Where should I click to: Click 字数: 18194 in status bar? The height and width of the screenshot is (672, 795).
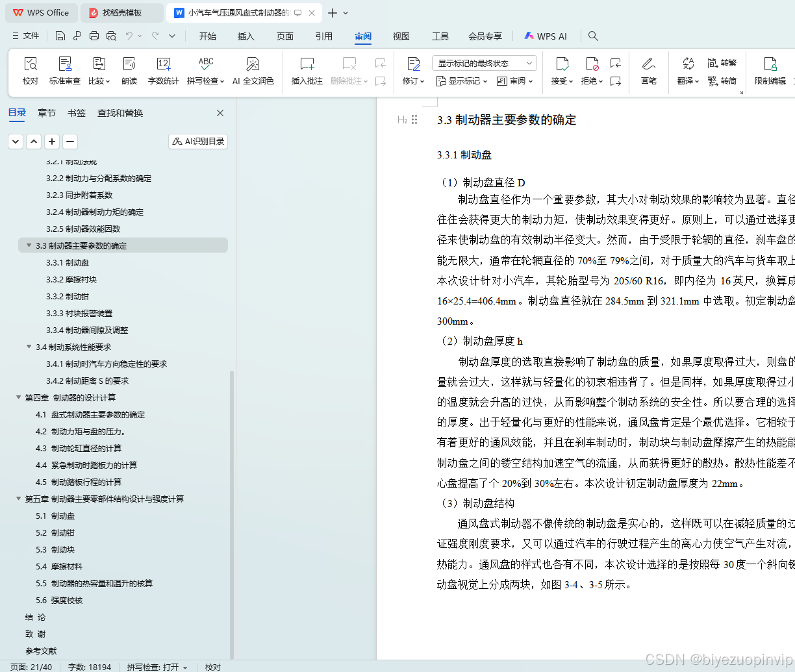[90, 667]
